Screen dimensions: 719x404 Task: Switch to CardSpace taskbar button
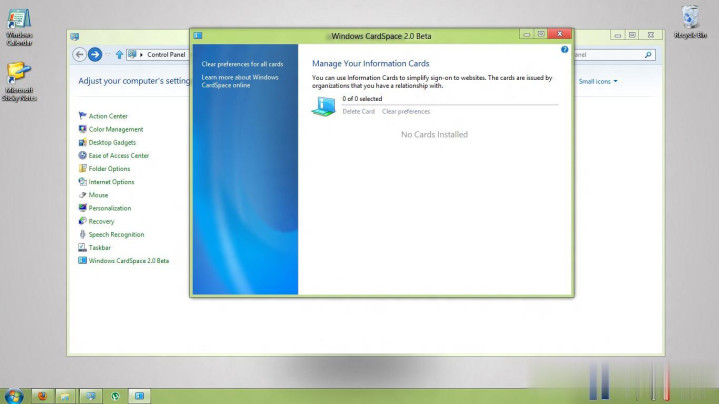click(139, 396)
